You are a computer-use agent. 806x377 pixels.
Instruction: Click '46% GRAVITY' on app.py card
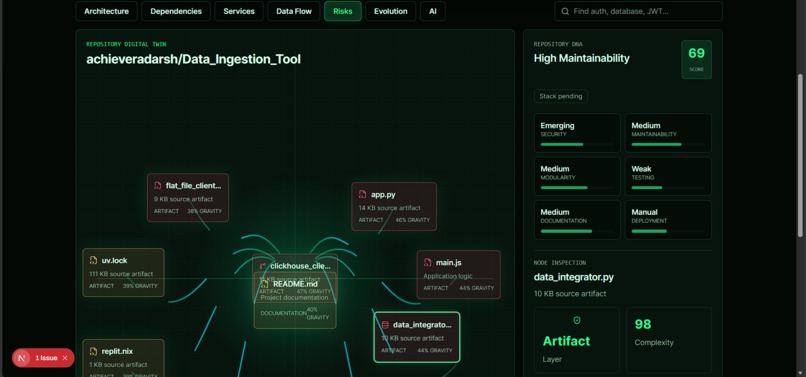pos(412,220)
